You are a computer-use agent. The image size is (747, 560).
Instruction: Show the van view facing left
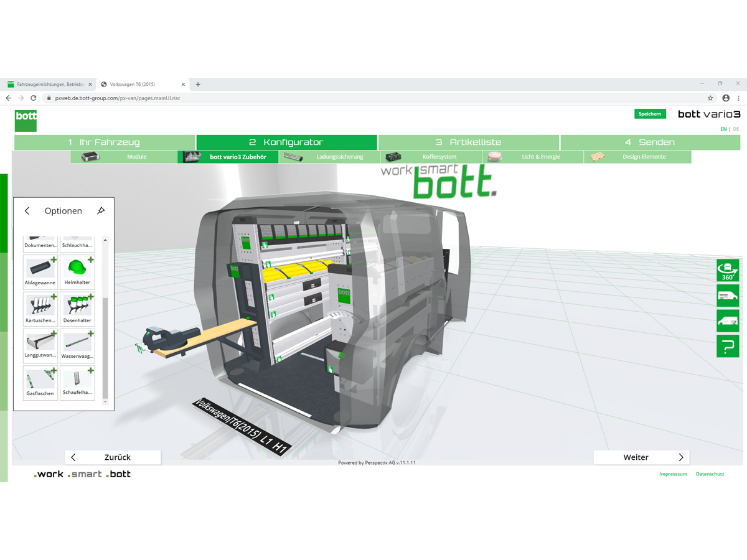click(x=728, y=321)
